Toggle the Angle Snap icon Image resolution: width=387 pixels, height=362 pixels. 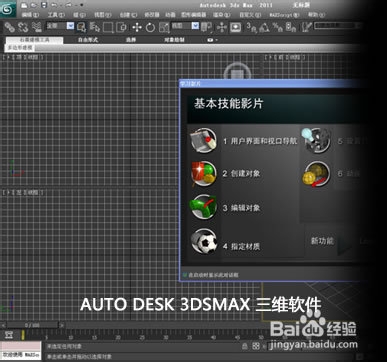coord(264,27)
